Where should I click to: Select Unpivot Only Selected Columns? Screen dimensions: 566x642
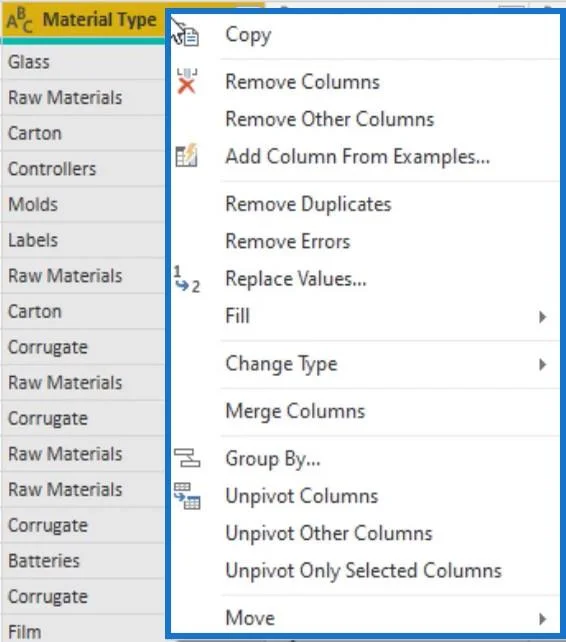pyautogui.click(x=363, y=571)
